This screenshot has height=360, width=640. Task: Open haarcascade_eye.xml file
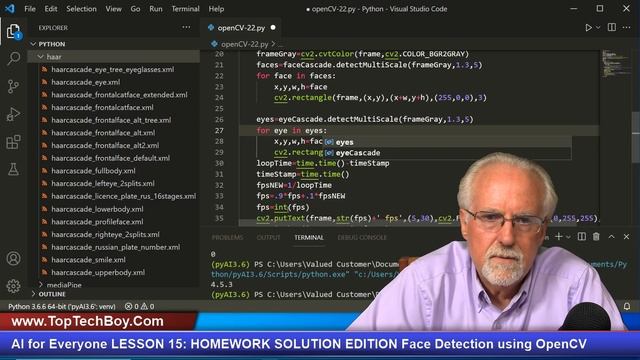(86, 82)
